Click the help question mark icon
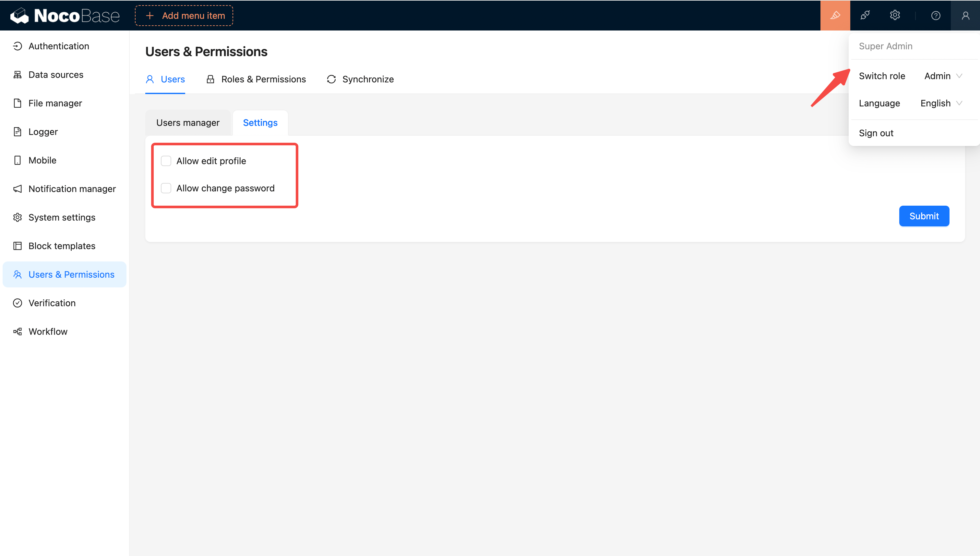The width and height of the screenshot is (980, 556). coord(935,15)
